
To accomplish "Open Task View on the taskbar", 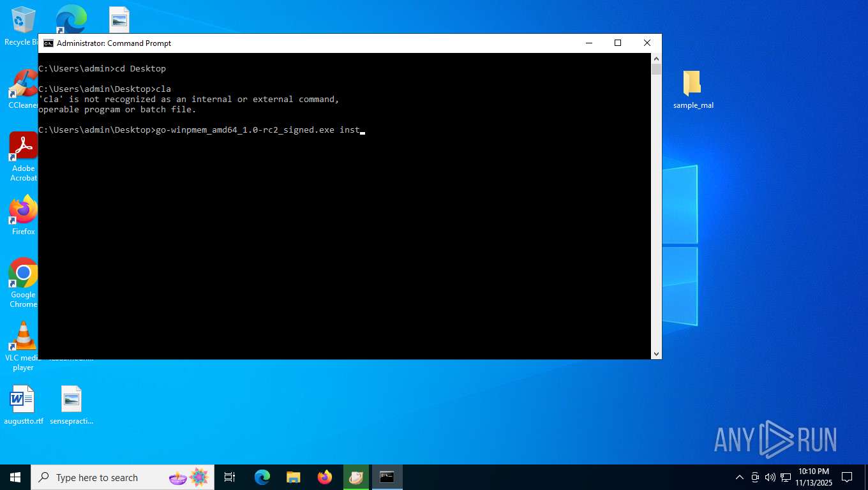I will click(230, 477).
